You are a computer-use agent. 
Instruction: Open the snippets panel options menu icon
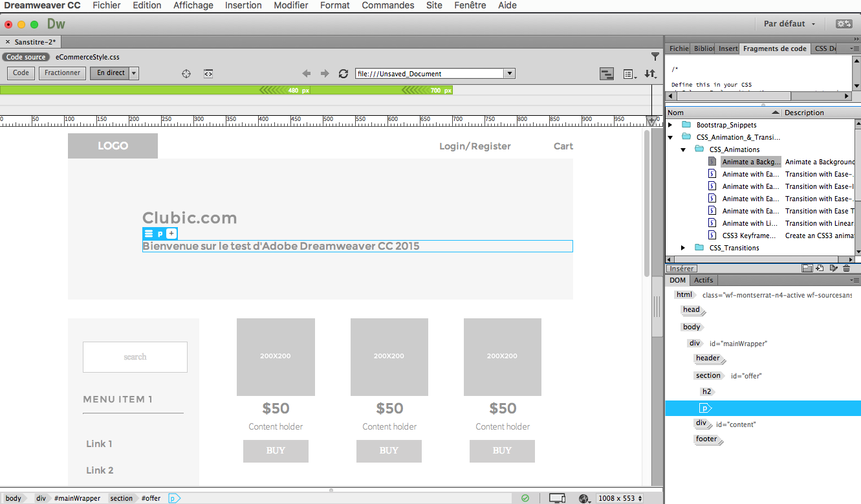point(856,49)
